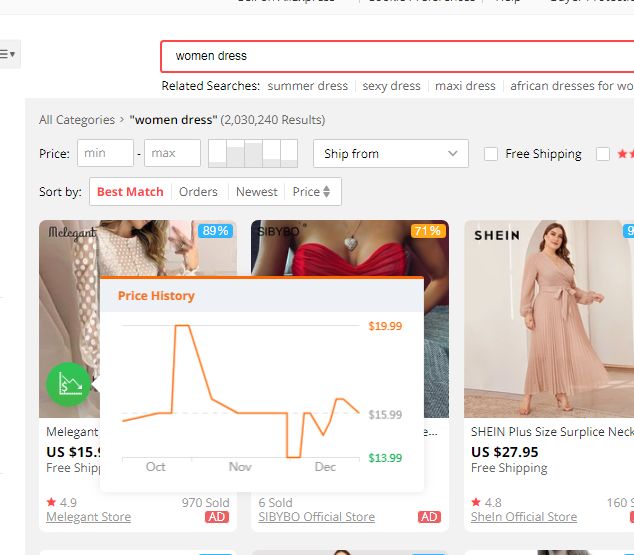Sort results by Newest
634x555 pixels.
(257, 191)
